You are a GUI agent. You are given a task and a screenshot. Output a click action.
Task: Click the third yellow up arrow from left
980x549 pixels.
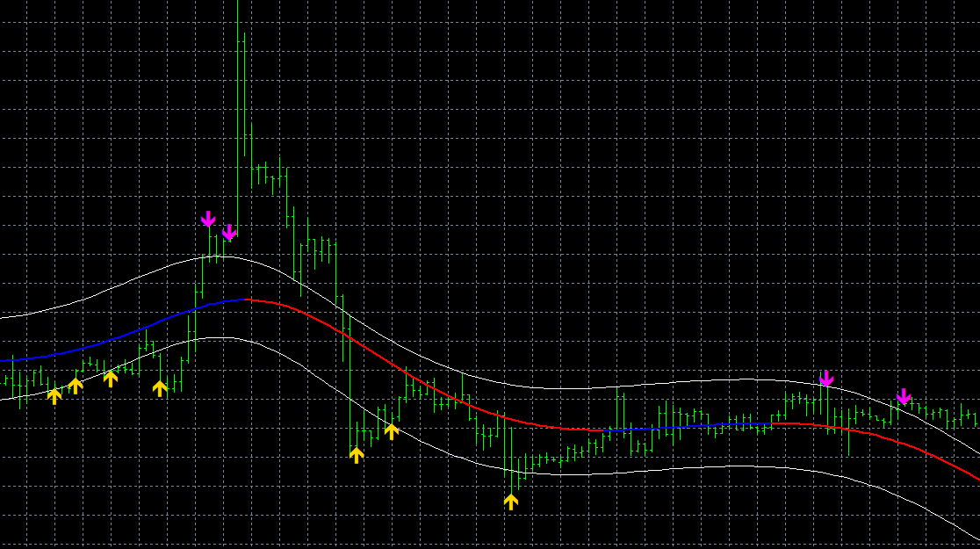tap(111, 379)
